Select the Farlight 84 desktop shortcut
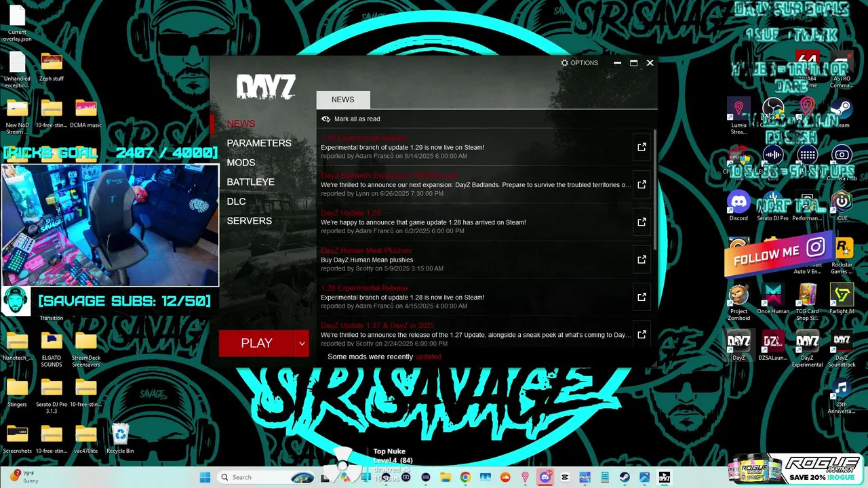Image resolution: width=868 pixels, height=488 pixels. click(x=842, y=298)
